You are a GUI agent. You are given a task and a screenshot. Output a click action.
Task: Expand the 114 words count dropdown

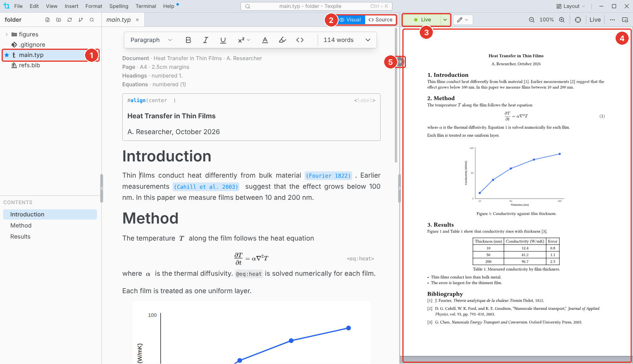pyautogui.click(x=347, y=40)
